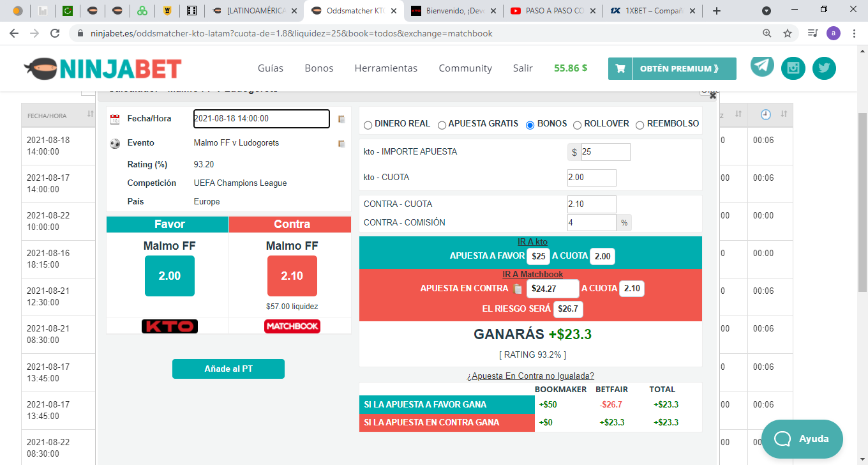Copy the Evento name with clipboard icon
This screenshot has width=868, height=465.
point(341,143)
